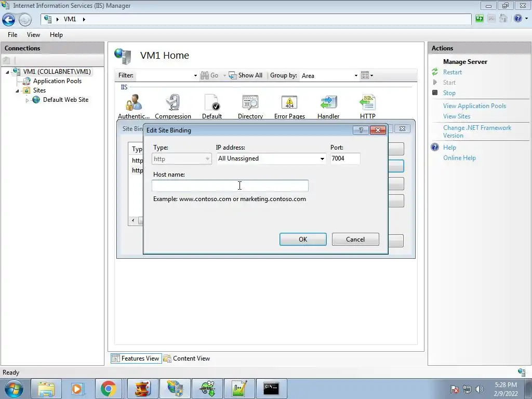532x399 pixels.
Task: Click the help question mark icon in toolbar
Action: pos(518,18)
